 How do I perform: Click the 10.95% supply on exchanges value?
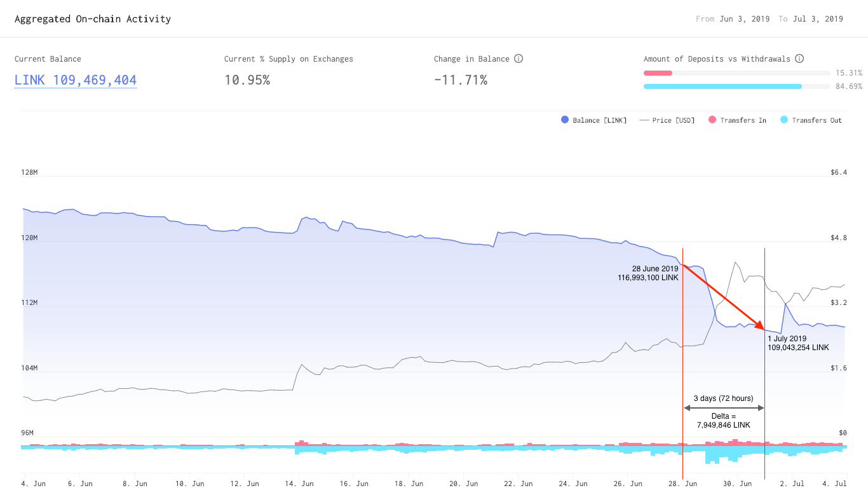click(247, 80)
